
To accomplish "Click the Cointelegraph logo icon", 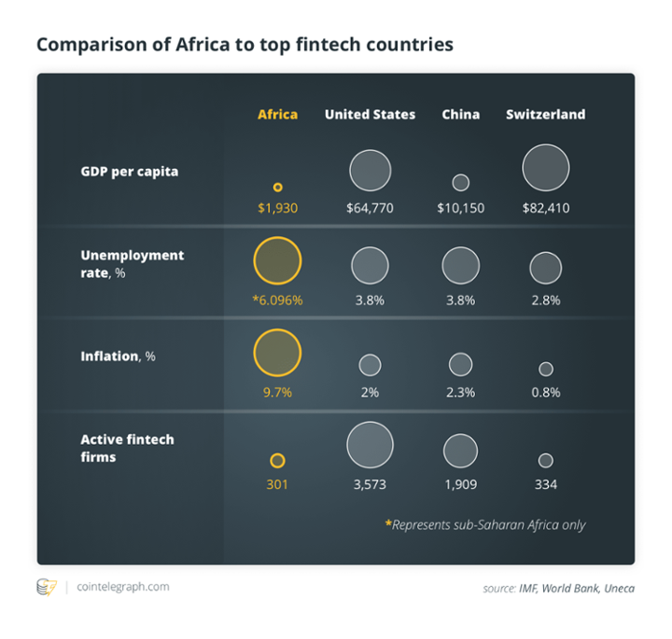I will 46,587.
